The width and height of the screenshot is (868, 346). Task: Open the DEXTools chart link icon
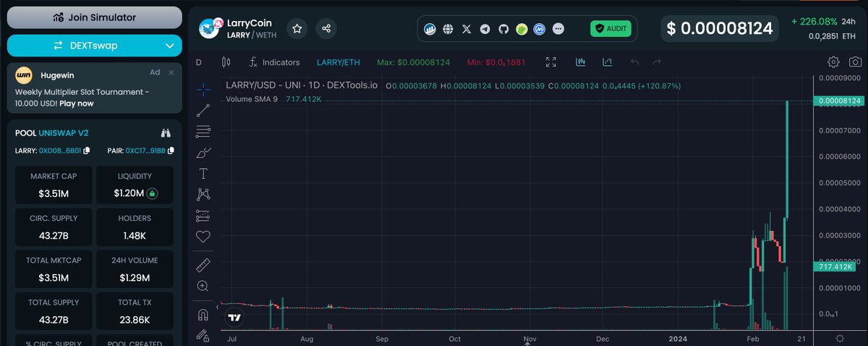(x=430, y=29)
